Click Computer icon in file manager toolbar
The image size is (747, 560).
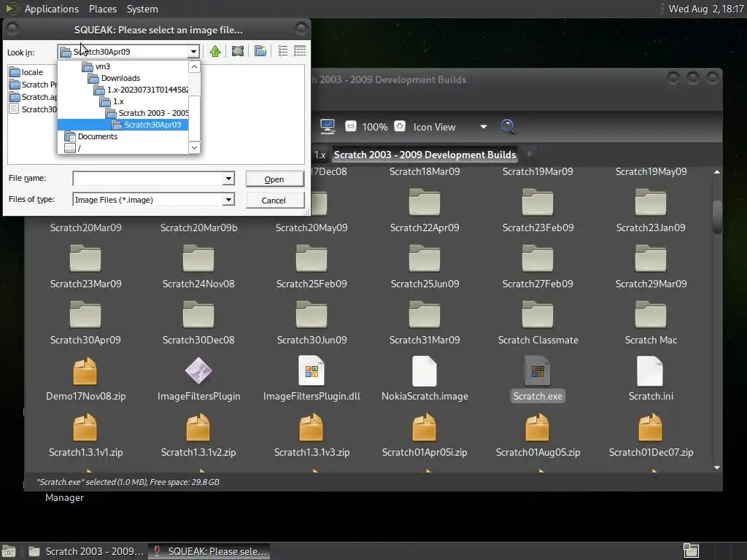coord(328,126)
